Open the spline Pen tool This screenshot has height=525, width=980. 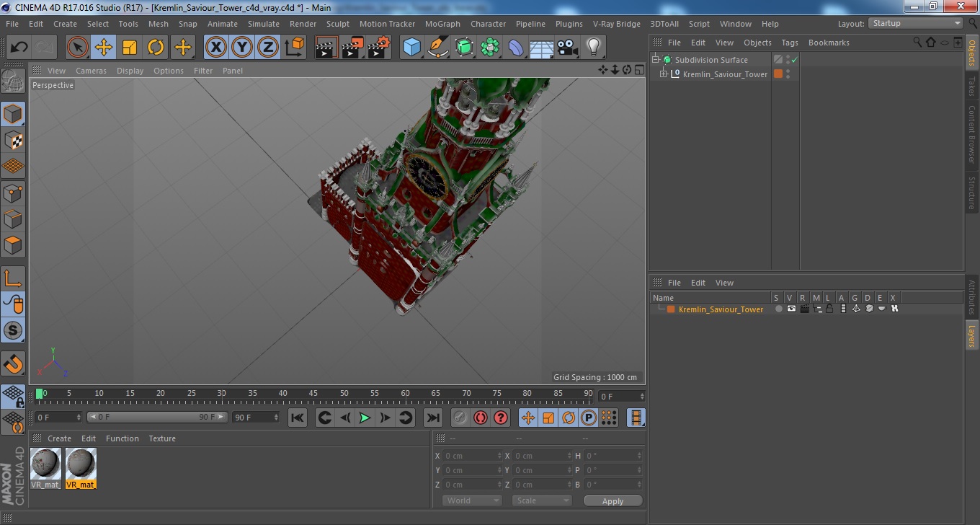pos(438,48)
